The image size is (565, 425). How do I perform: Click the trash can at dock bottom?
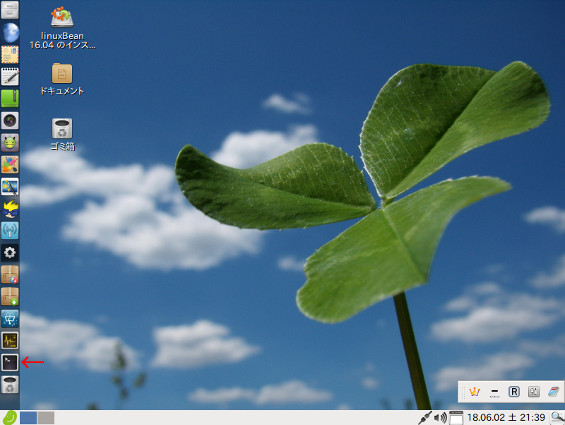10,384
